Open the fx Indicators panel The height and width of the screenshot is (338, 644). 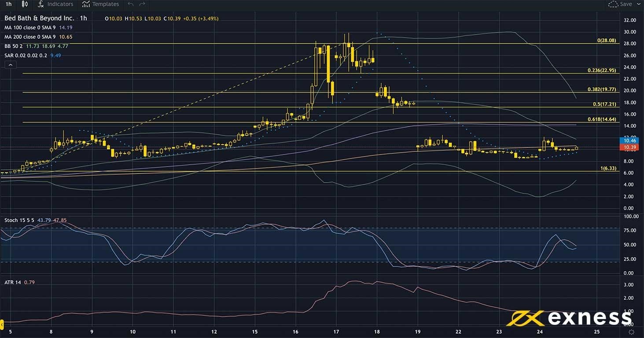pos(55,4)
